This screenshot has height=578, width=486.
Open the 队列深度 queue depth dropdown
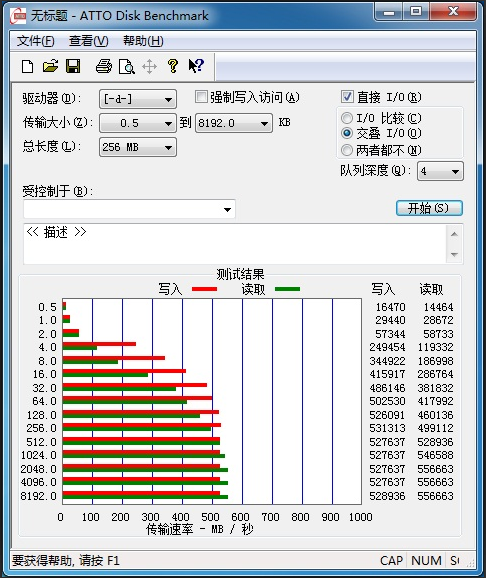coord(440,171)
